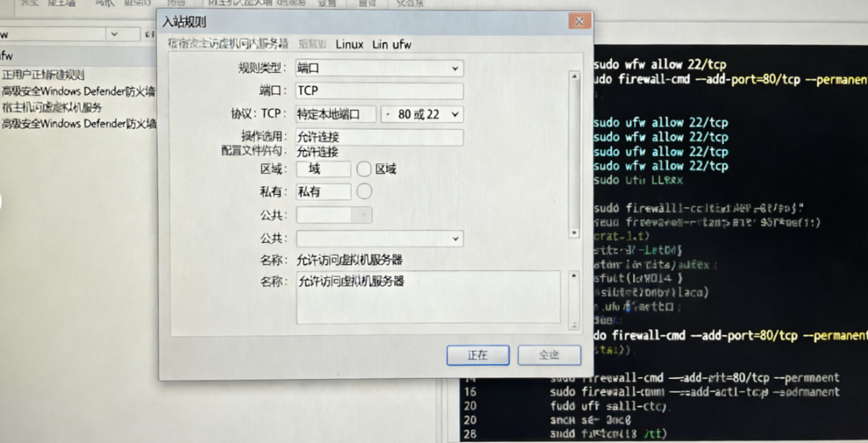This screenshot has height=443, width=868.
Task: Focus the 操作选用 field showing 允许连接
Action: point(379,136)
